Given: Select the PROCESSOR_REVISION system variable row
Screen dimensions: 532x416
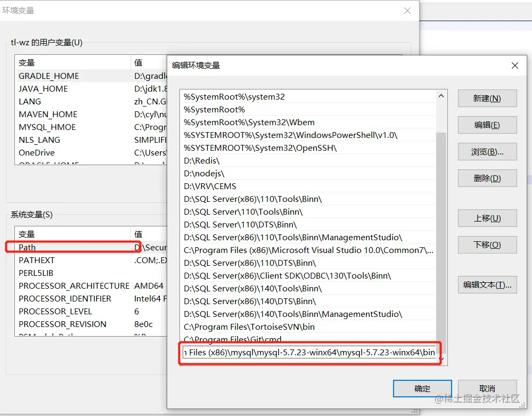Looking at the screenshot, I should click(91, 324).
